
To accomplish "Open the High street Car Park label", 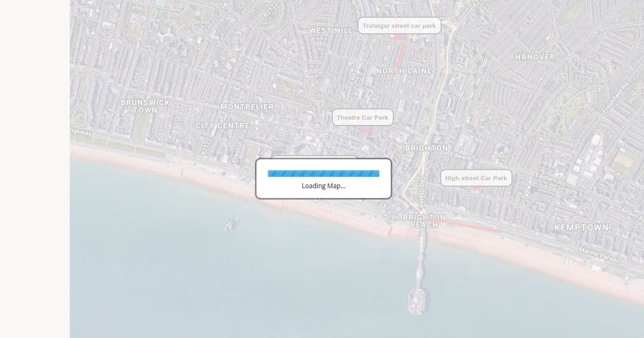I will pyautogui.click(x=476, y=178).
